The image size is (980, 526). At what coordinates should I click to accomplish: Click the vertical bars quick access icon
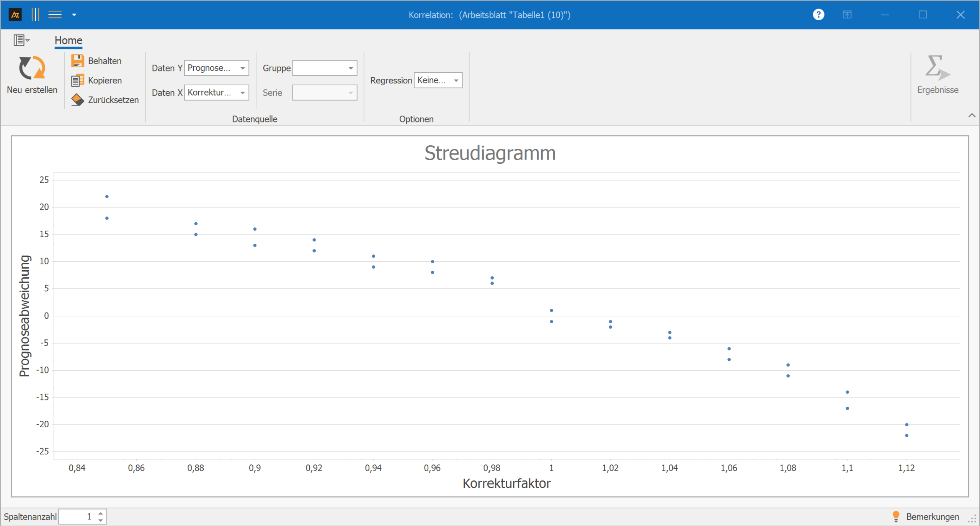pyautogui.click(x=35, y=15)
